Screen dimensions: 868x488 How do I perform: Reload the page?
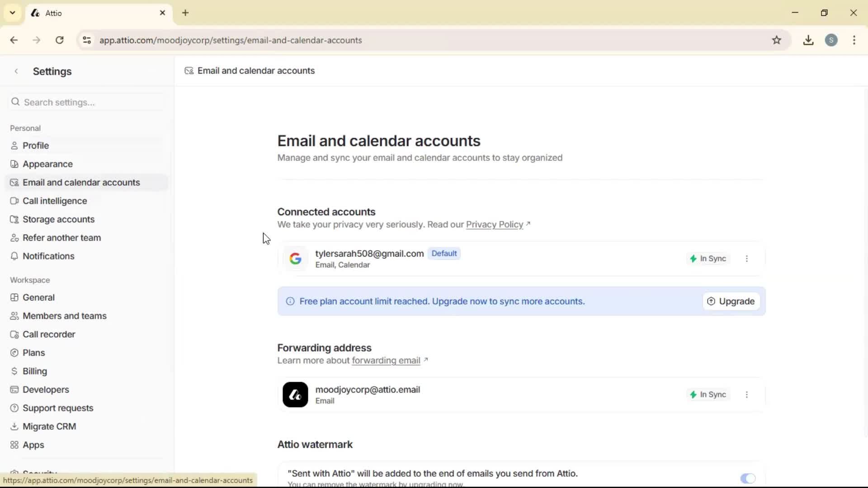[59, 40]
